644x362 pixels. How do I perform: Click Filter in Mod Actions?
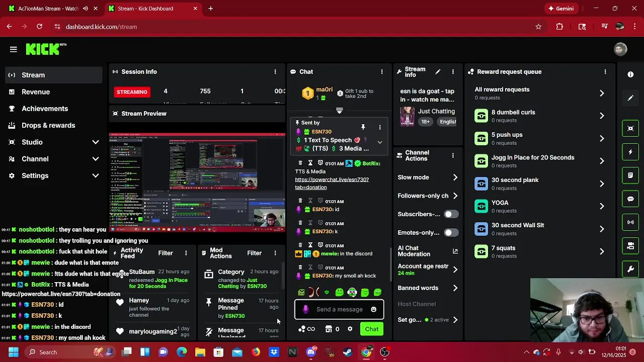tap(254, 253)
